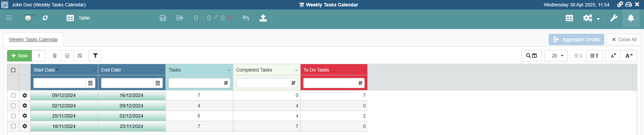Image resolution: width=644 pixels, height=135 pixels.
Task: Click the Close All button
Action: (624, 39)
